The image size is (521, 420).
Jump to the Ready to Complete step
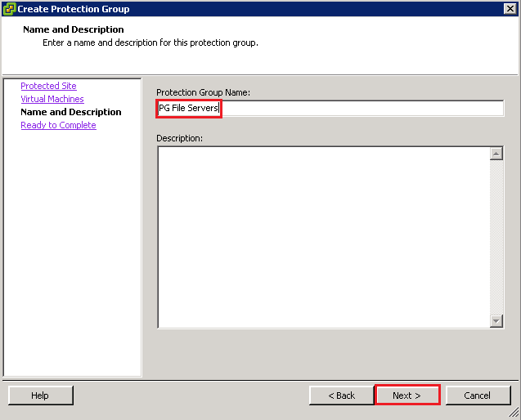[58, 125]
